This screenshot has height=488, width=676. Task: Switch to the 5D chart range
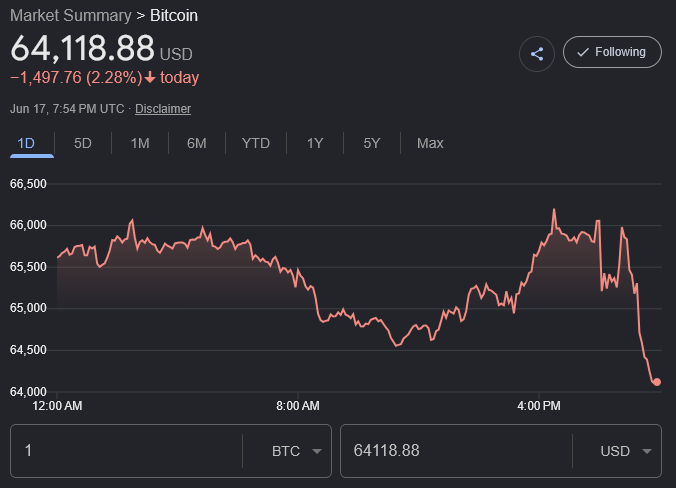pos(83,143)
